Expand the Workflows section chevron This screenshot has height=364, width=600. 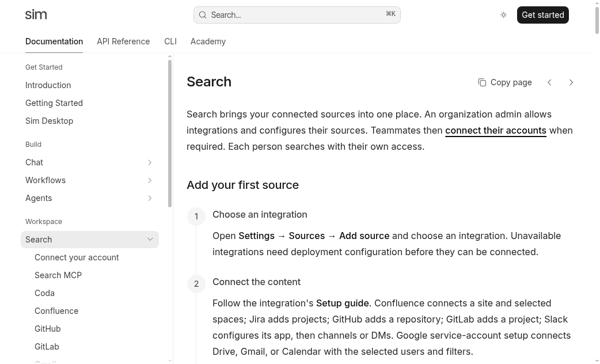click(x=150, y=180)
